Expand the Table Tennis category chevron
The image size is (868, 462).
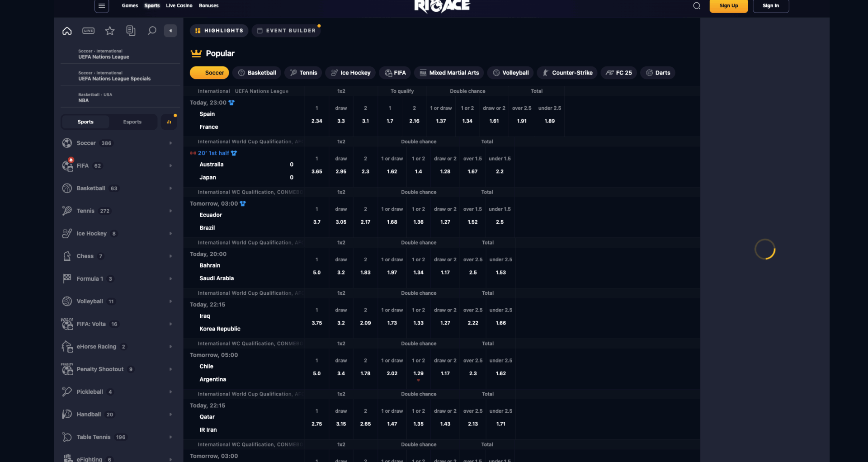click(170, 437)
